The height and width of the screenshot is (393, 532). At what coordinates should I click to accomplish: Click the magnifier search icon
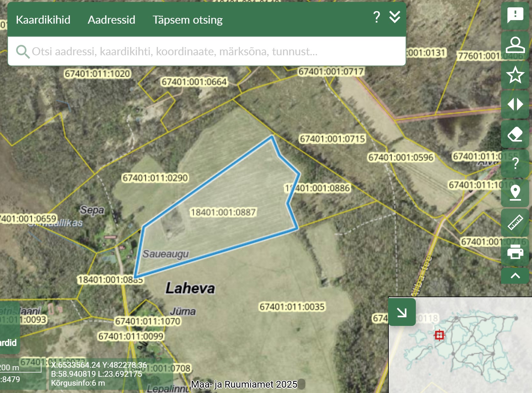(23, 51)
